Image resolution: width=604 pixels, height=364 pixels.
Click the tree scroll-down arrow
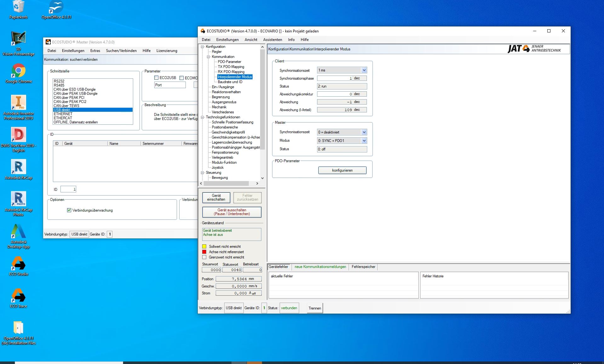pyautogui.click(x=262, y=178)
